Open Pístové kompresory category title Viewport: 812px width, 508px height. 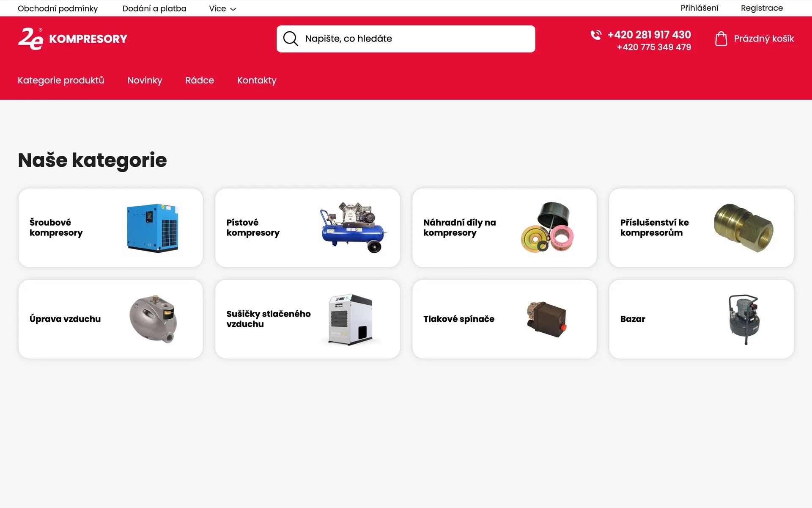coord(253,228)
